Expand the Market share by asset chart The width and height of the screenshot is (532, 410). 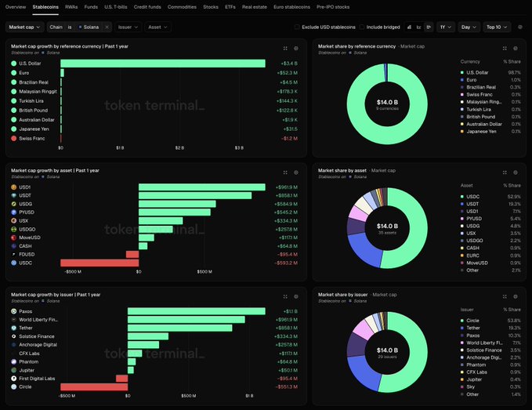click(x=505, y=172)
